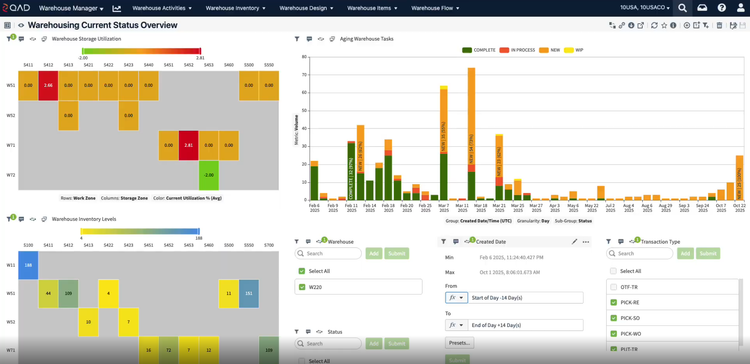Viewport: 750px width, 364px height.
Task: Open the analytics chart icon in navbar
Action: [x=117, y=8]
